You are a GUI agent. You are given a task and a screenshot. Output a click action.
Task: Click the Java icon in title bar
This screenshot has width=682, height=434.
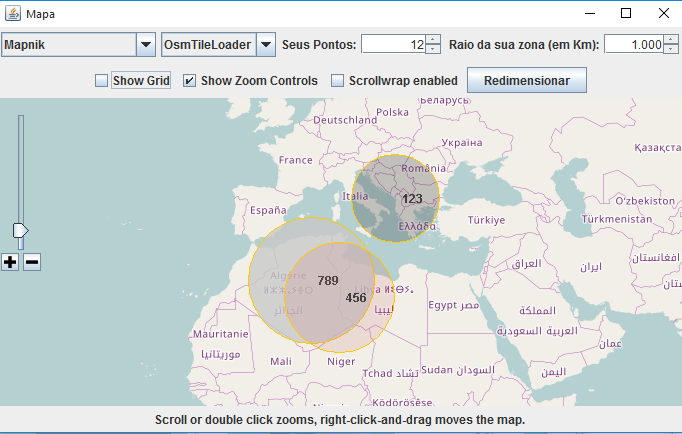coord(12,13)
